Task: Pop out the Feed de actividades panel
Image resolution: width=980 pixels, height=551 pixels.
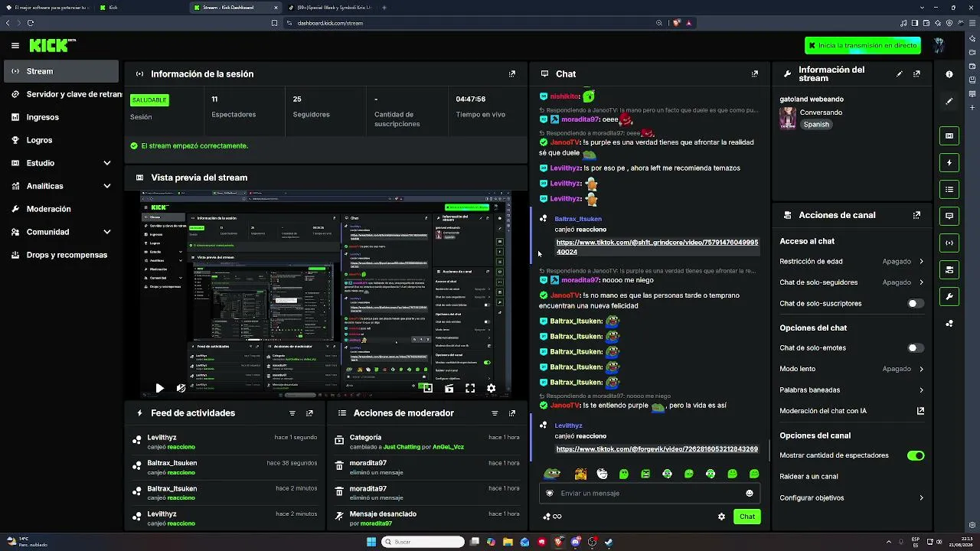Action: pos(309,413)
